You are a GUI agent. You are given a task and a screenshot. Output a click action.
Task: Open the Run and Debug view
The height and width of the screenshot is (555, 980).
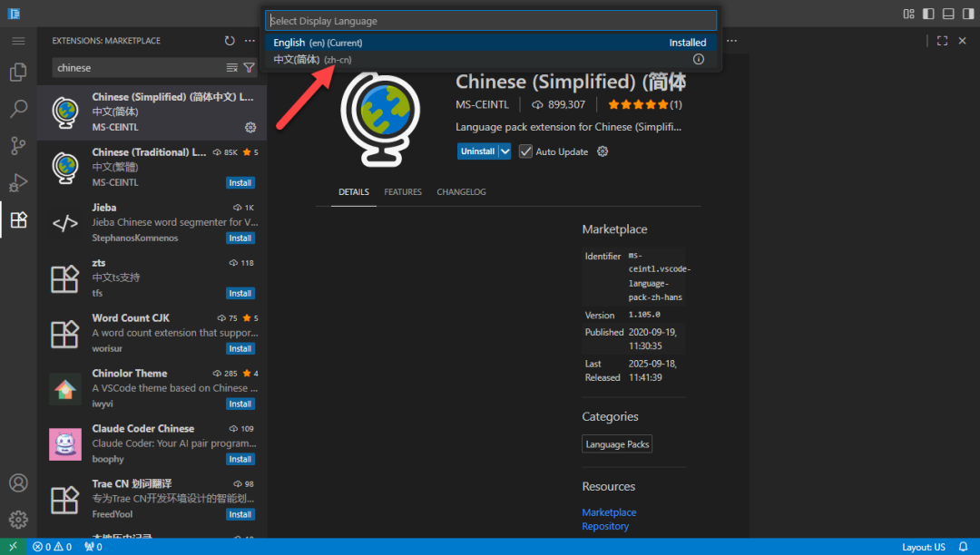click(18, 182)
